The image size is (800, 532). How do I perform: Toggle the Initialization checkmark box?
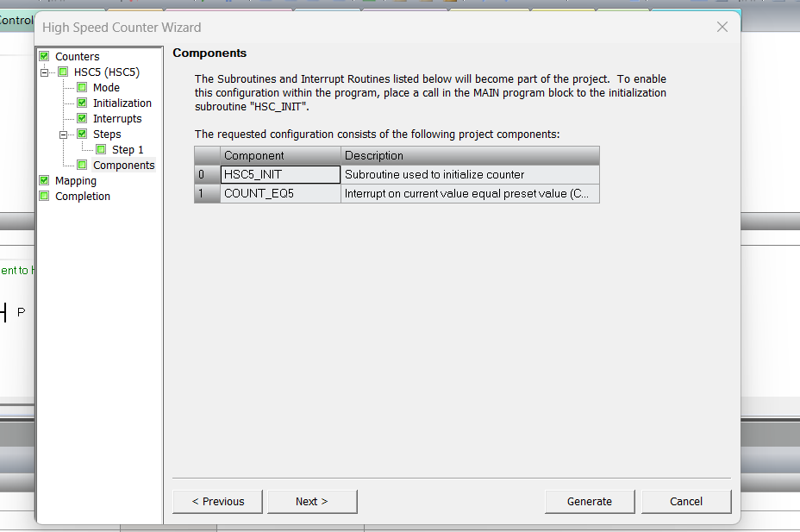[82, 103]
